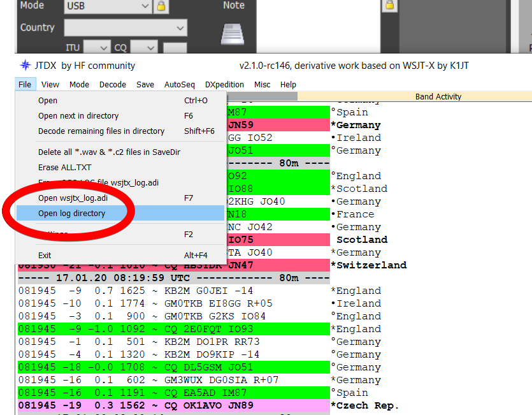Click the padlock icon beside Mode dropdown
The height and width of the screenshot is (415, 532).
click(x=161, y=6)
